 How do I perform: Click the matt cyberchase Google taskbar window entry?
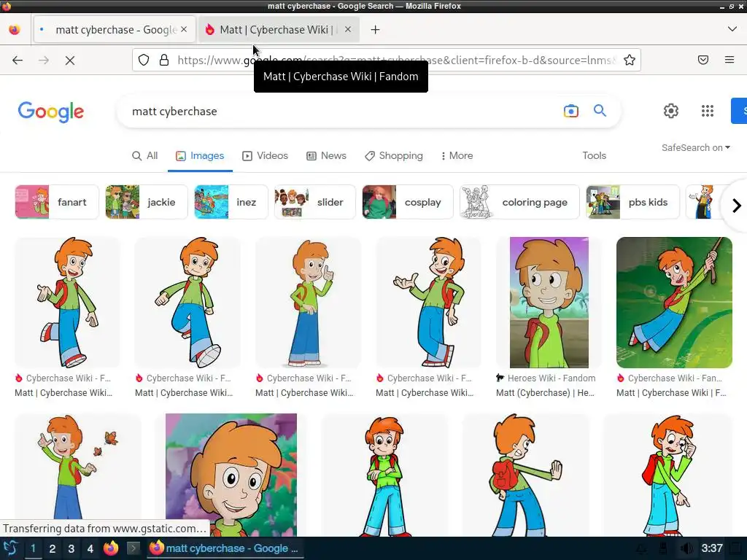click(x=224, y=548)
